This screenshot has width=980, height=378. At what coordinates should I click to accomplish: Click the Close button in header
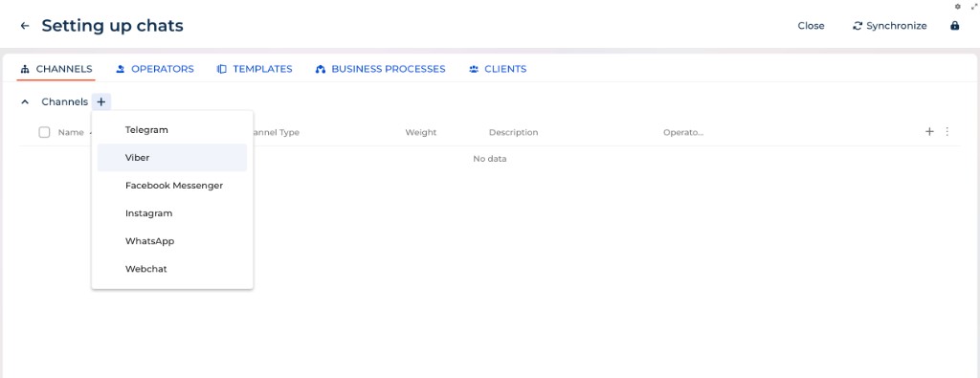coord(811,26)
